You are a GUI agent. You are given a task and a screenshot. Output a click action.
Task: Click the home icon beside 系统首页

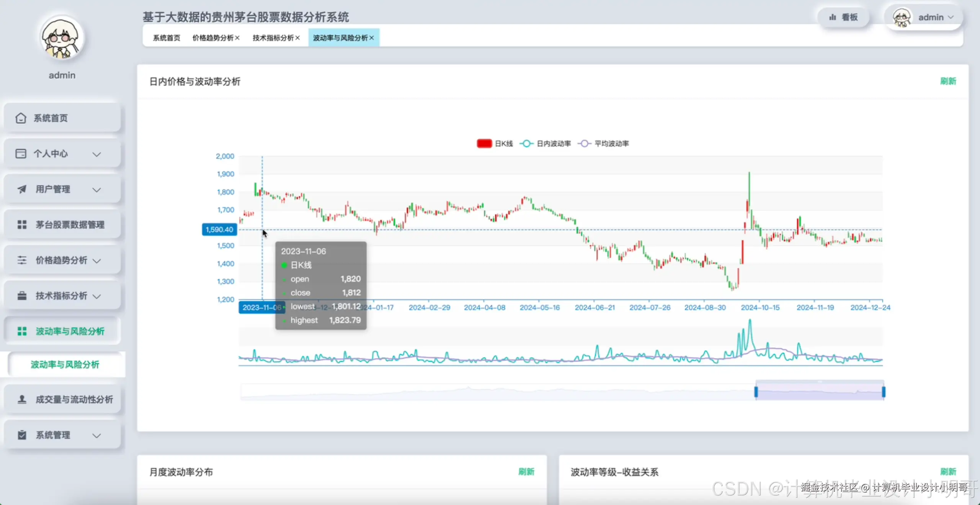click(21, 118)
